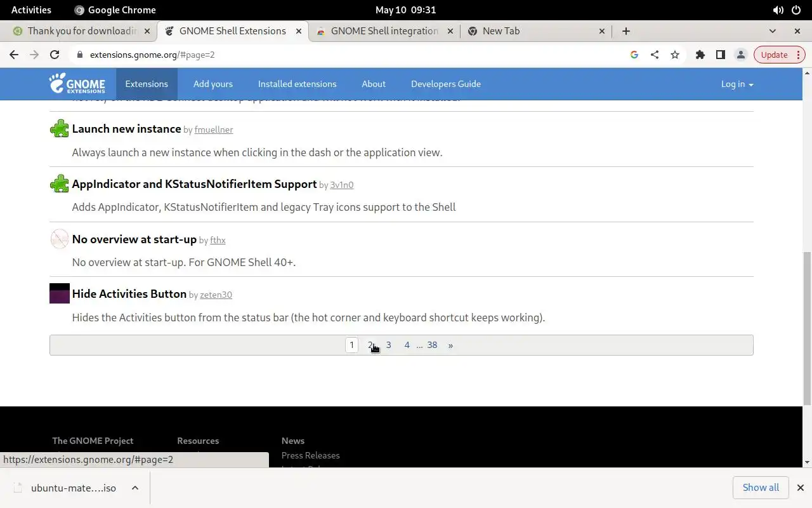Open the Chrome profile avatar
Viewport: 812px width, 508px height.
[740, 55]
